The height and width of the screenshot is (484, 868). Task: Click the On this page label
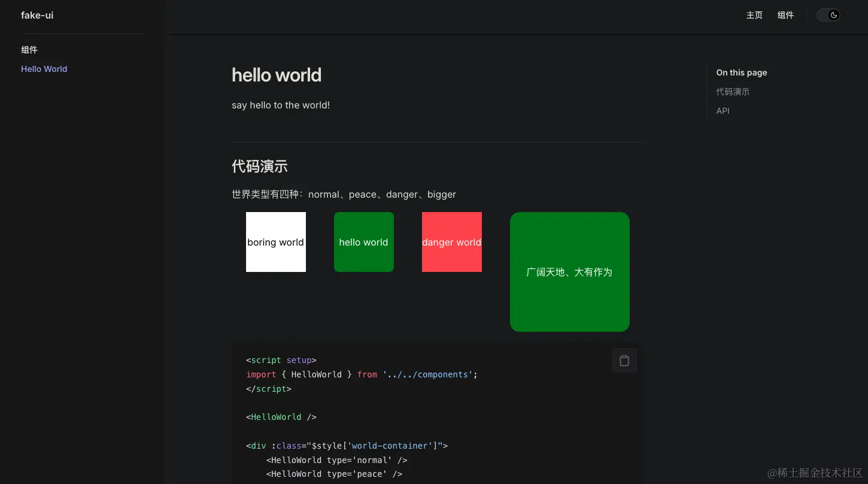point(742,72)
